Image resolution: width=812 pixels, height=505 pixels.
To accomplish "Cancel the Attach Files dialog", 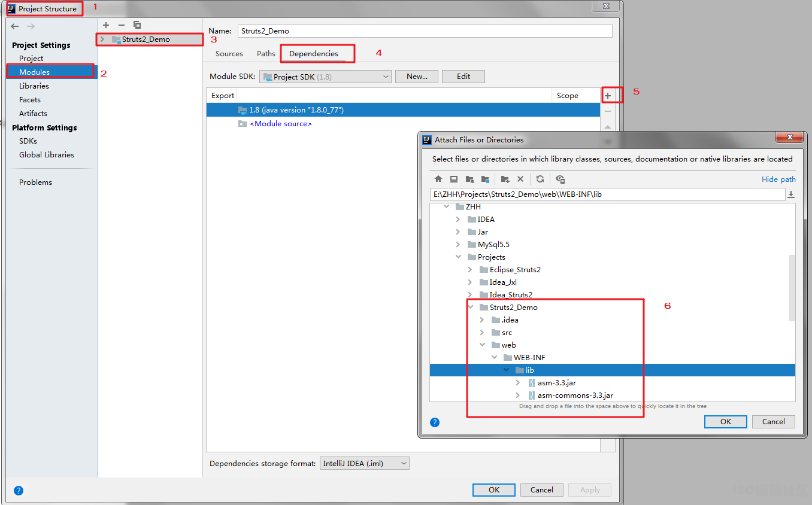I will (774, 421).
